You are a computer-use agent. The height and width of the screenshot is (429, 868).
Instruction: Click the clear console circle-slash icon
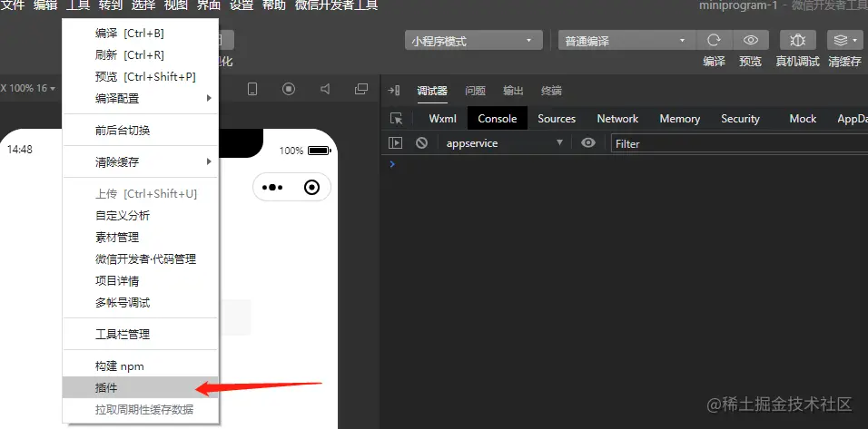[422, 143]
